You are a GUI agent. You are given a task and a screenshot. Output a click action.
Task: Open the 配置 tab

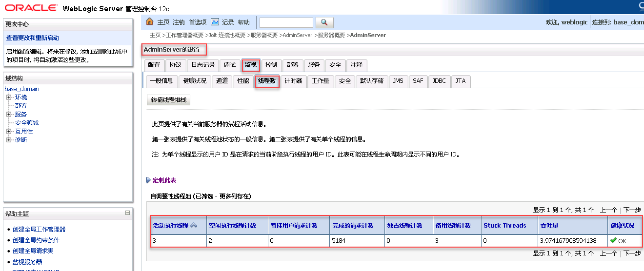(154, 65)
